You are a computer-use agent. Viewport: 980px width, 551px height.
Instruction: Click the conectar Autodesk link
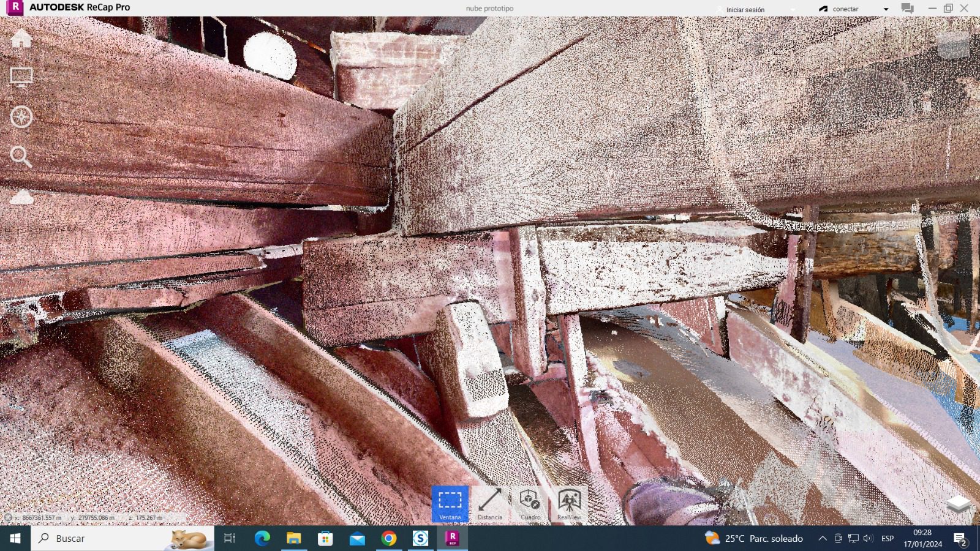pyautogui.click(x=845, y=9)
